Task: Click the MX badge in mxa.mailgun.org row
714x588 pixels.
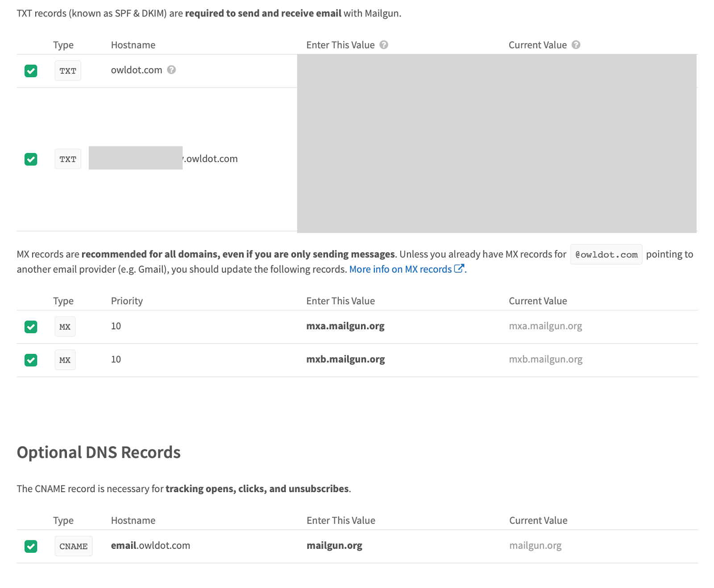Action: [x=65, y=327]
